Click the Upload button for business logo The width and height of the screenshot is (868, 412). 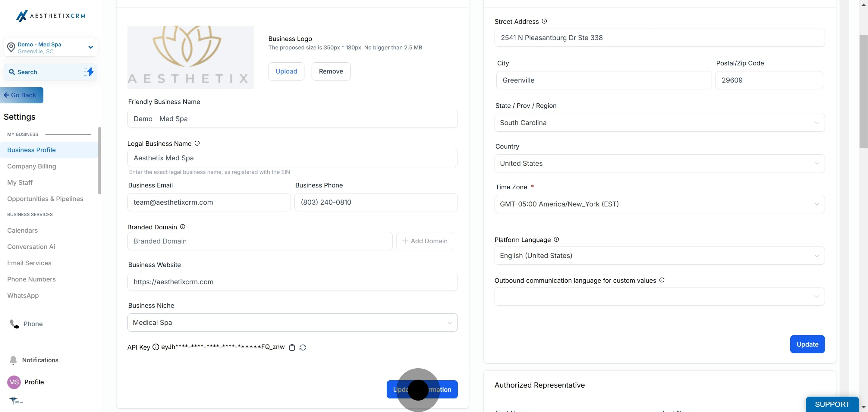(x=286, y=71)
